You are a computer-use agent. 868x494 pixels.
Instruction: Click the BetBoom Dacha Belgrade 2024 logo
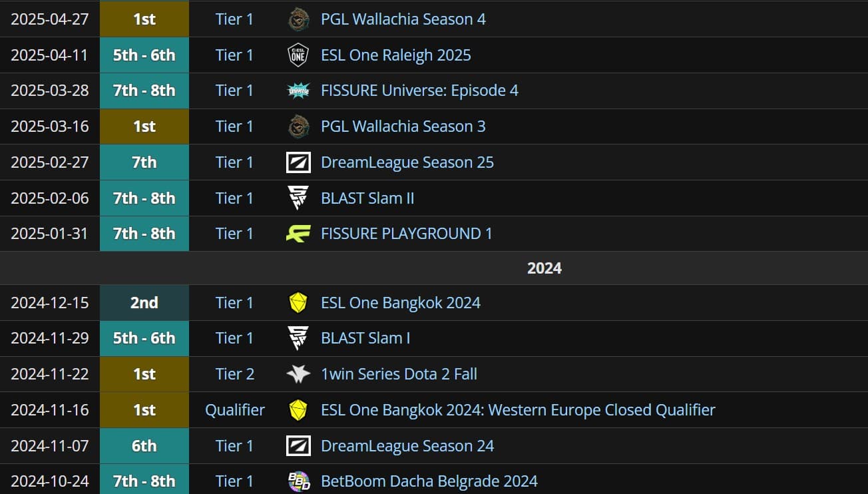[x=298, y=481]
